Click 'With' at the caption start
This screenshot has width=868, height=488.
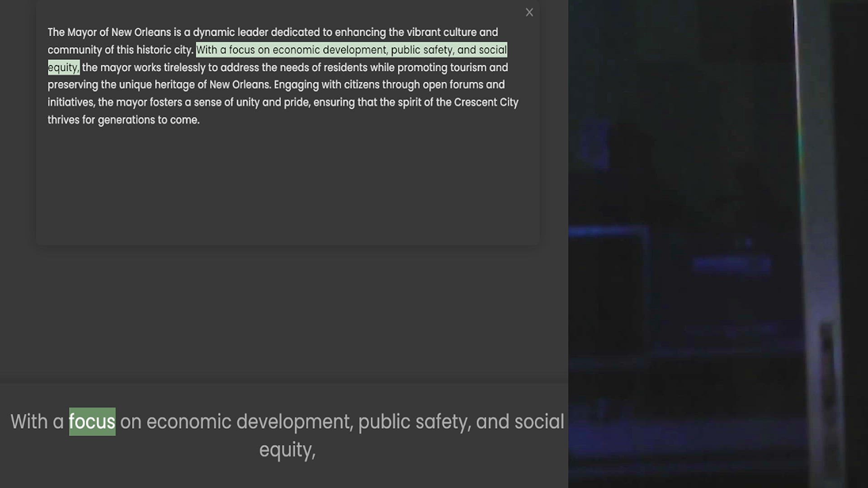(29, 422)
